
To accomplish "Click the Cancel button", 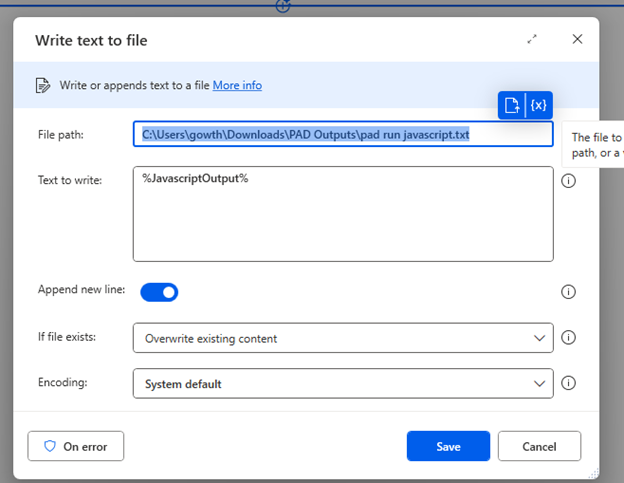I will pos(539,446).
